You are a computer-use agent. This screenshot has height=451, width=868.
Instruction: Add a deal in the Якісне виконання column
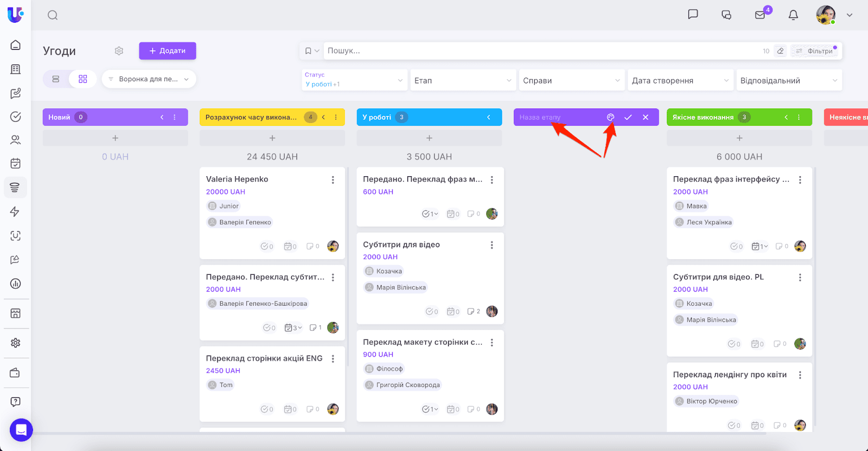[x=739, y=138]
